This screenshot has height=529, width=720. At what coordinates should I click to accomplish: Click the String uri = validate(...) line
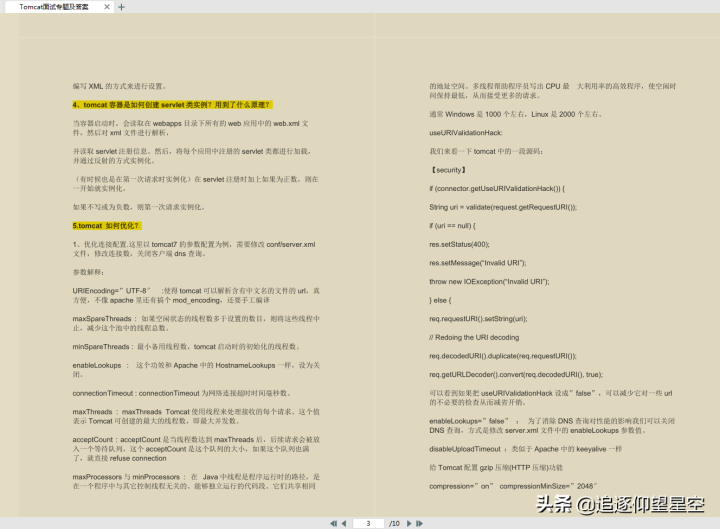[503, 207]
